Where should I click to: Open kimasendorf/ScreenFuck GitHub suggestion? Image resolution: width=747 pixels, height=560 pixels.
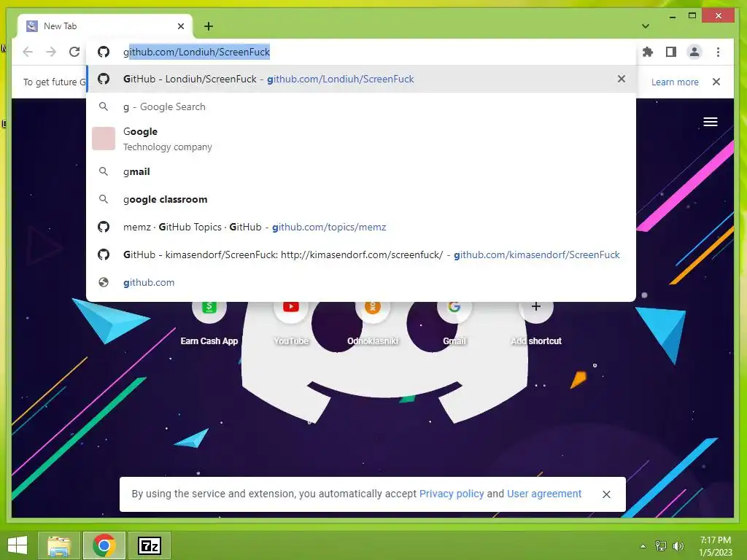click(361, 254)
